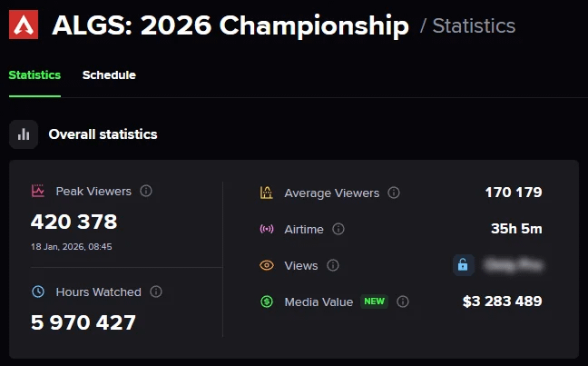This screenshot has width=588, height=366.
Task: Open the Airtime info tooltip icon
Action: pyautogui.click(x=338, y=229)
